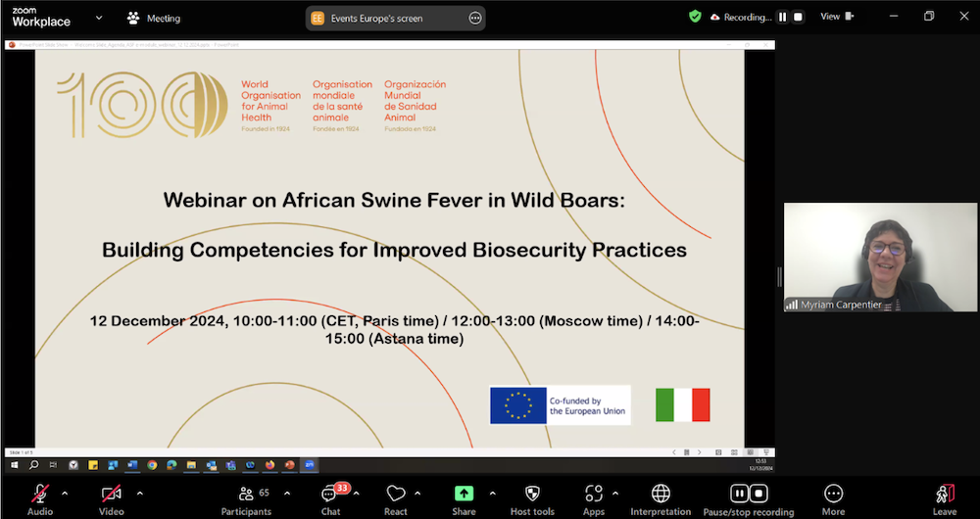Turn on the camera with Video button
The width and height of the screenshot is (980, 519).
[x=112, y=495]
